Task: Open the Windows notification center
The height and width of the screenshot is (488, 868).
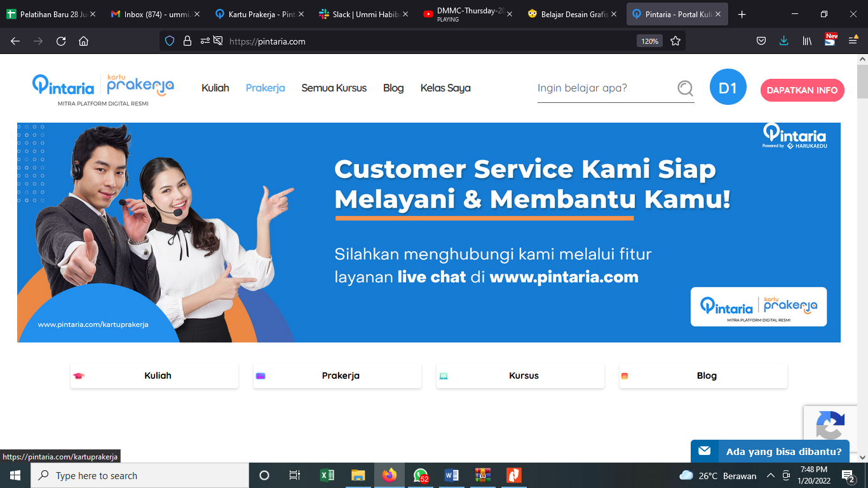Action: tap(848, 475)
